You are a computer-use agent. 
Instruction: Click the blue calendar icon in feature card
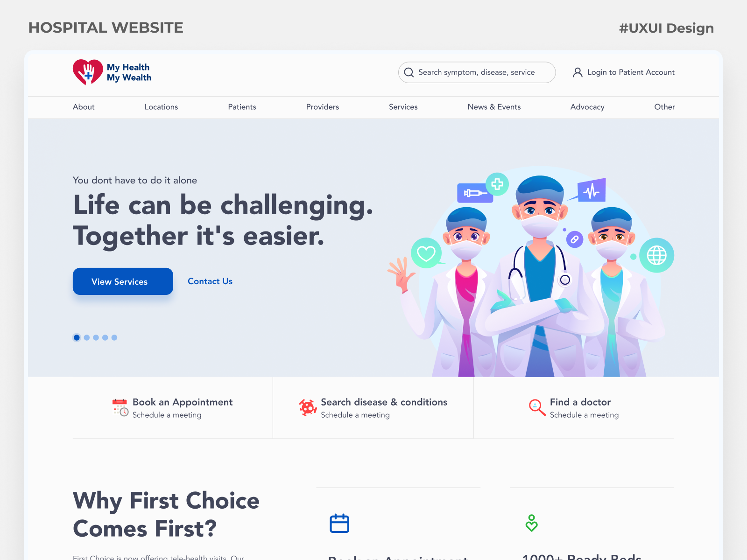tap(339, 523)
